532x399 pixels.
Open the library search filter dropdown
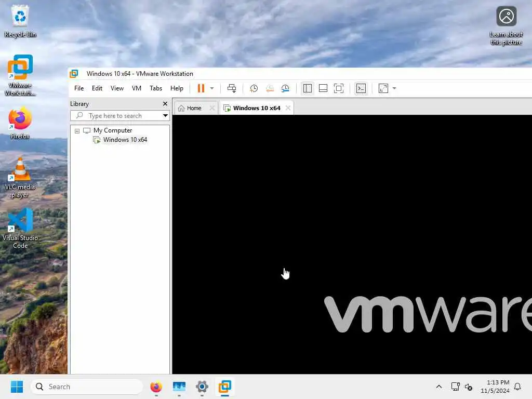165,116
